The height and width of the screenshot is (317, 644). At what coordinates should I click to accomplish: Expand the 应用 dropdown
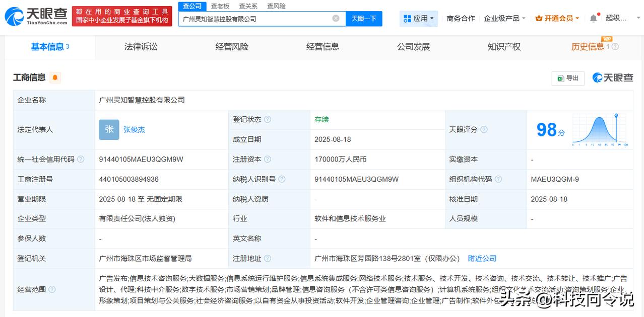coord(419,19)
